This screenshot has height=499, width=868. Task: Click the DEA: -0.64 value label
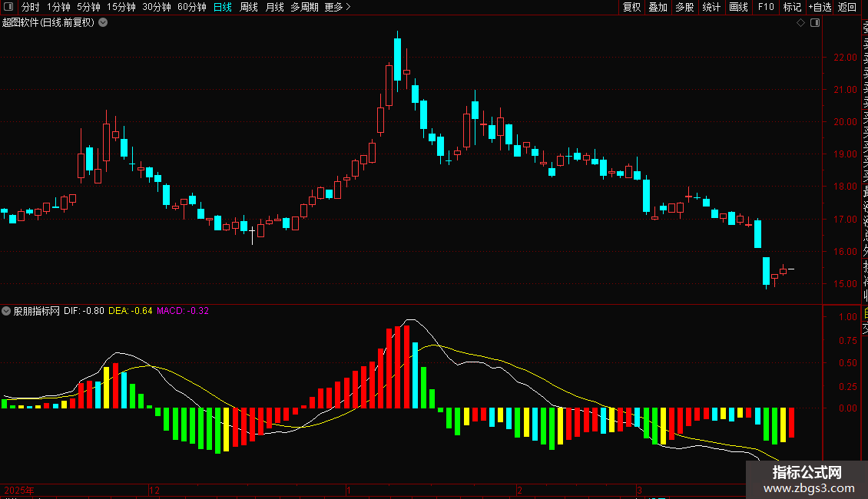(x=130, y=311)
